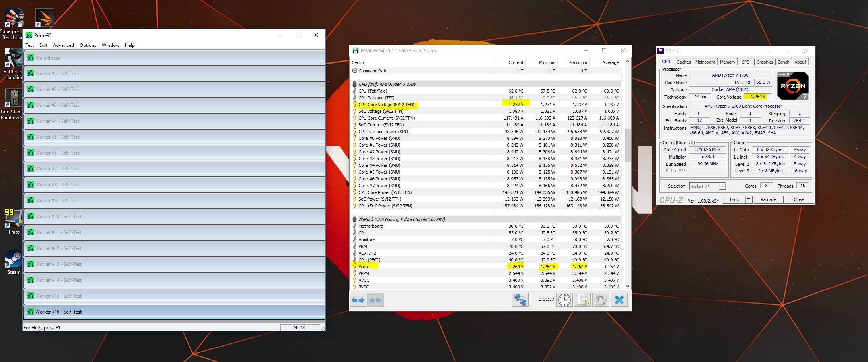Click HWiNFO64 title bar icon

(x=355, y=50)
